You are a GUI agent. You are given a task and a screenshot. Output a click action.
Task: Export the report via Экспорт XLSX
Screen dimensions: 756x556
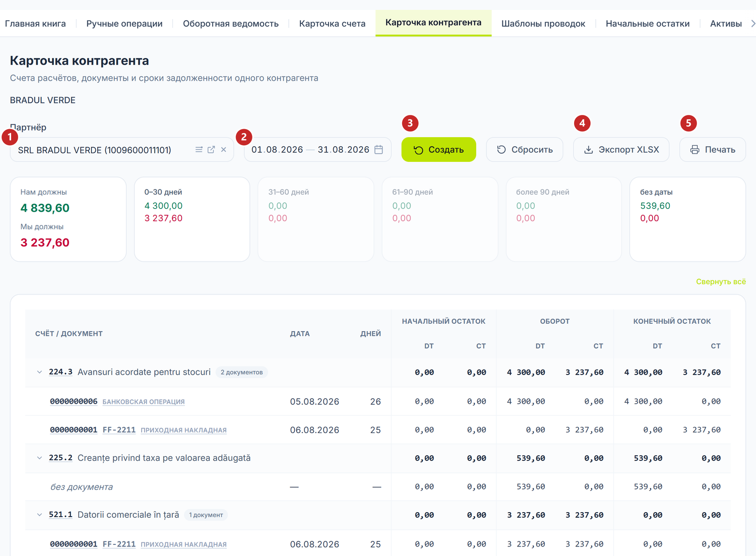click(621, 150)
